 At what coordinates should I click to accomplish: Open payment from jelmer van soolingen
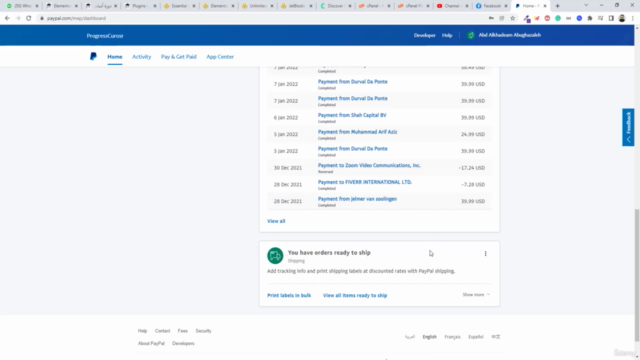357,199
